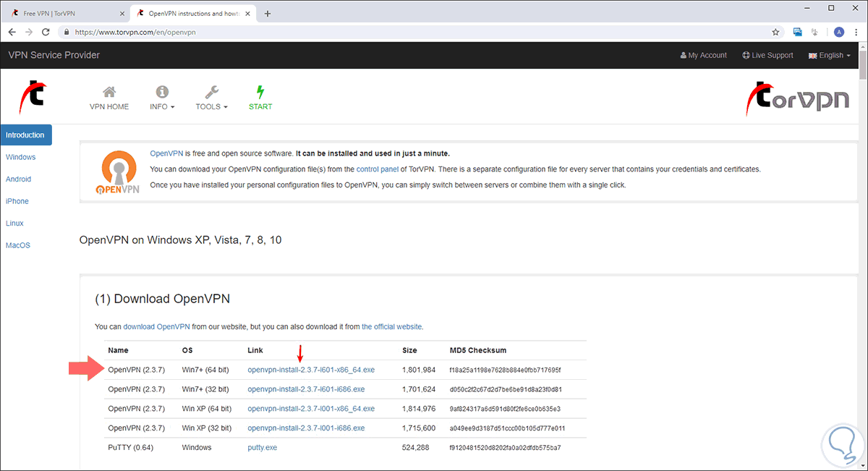Click the VPN Service Provider brand text

pyautogui.click(x=54, y=55)
